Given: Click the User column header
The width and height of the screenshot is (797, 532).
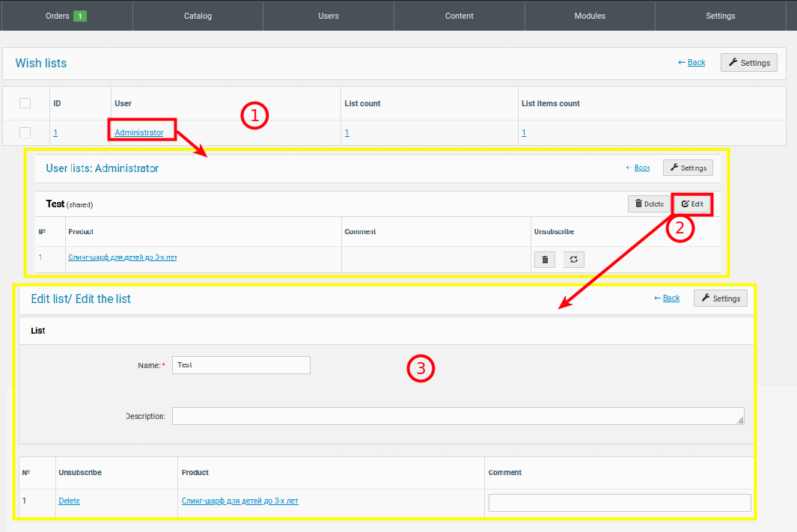Looking at the screenshot, I should coord(123,103).
